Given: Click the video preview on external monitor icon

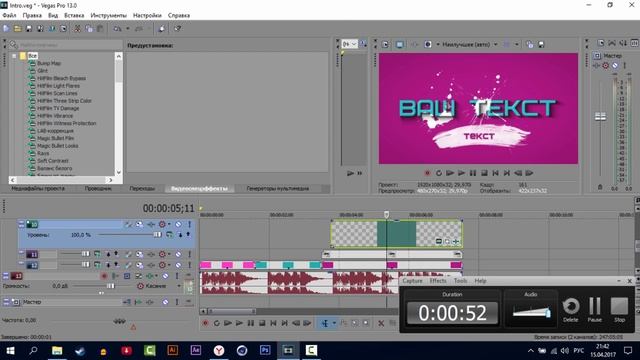Looking at the screenshot, I should pos(400,44).
